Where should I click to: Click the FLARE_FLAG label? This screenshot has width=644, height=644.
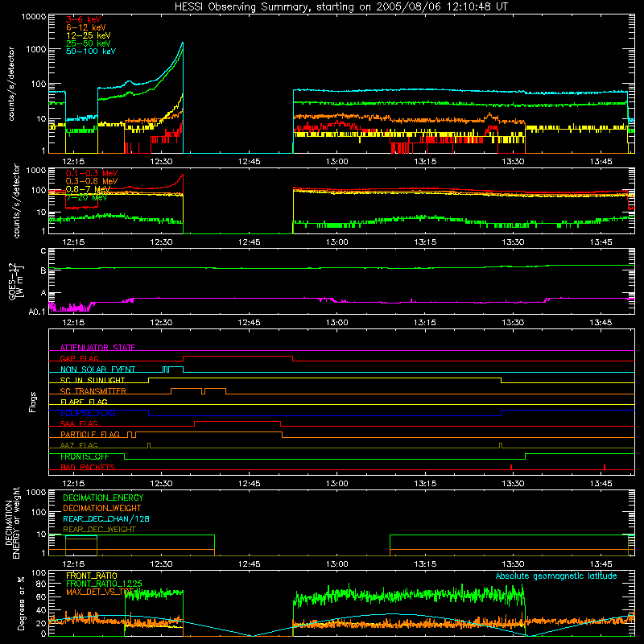click(84, 402)
